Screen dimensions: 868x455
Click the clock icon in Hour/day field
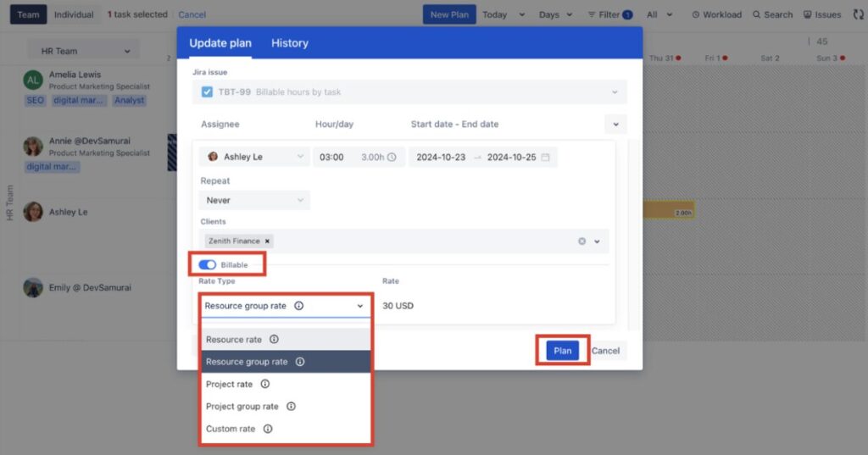(392, 158)
